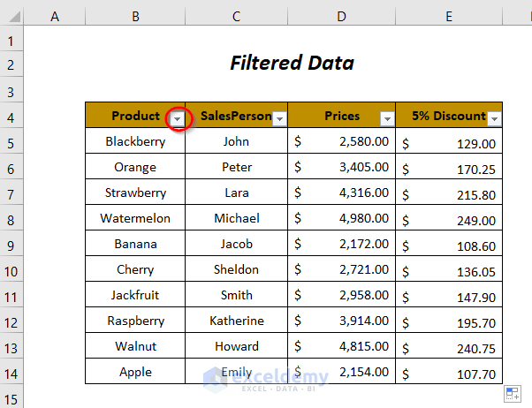
Task: Click the Emily salesperson cell
Action: tap(237, 372)
